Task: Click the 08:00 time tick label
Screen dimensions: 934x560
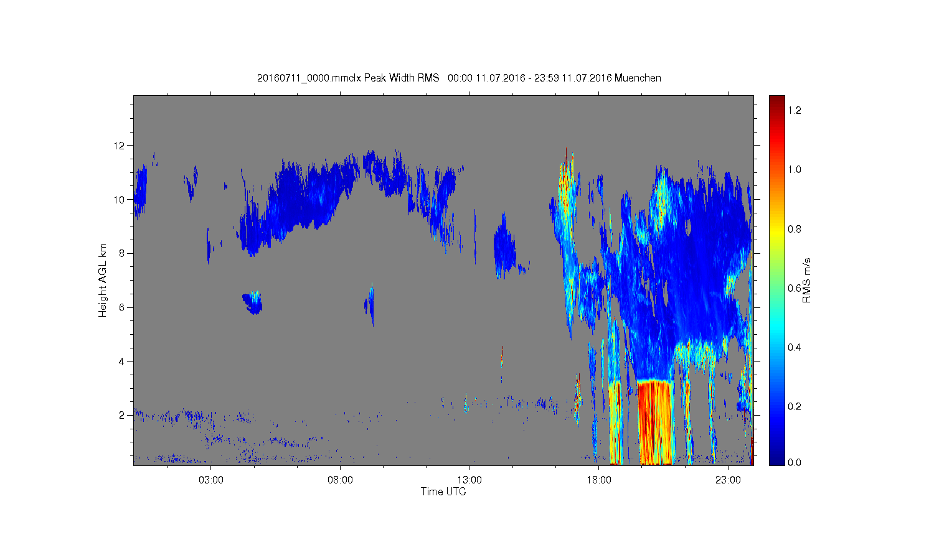Action: 340,480
